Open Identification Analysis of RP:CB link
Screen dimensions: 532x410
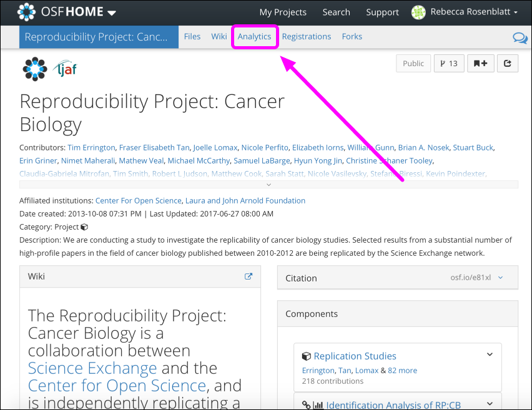click(x=393, y=405)
